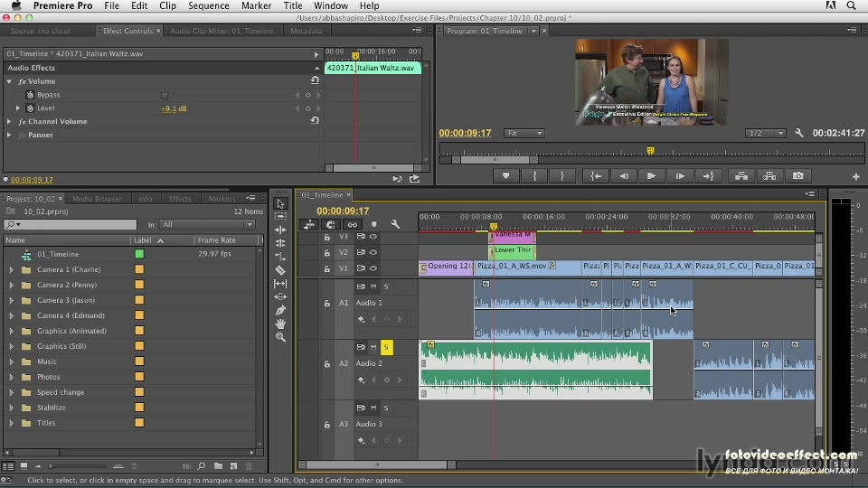868x488 pixels.
Task: Click Play in Program monitor
Action: (x=651, y=176)
